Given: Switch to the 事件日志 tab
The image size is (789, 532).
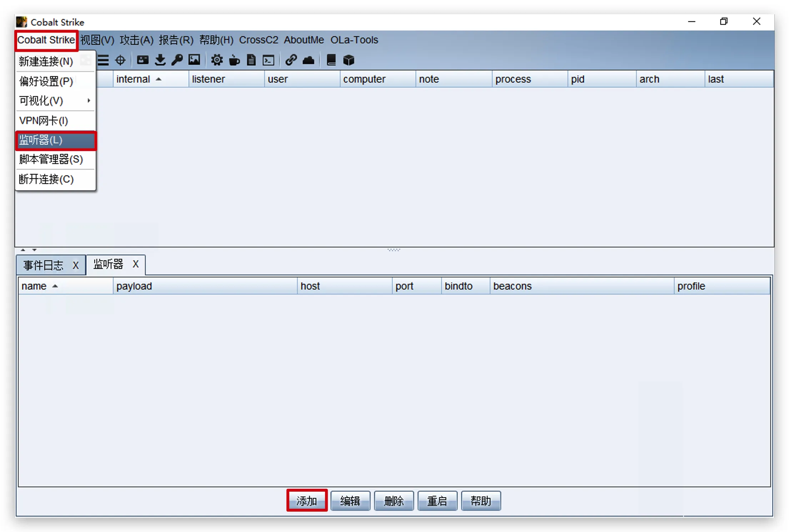Looking at the screenshot, I should tap(44, 265).
